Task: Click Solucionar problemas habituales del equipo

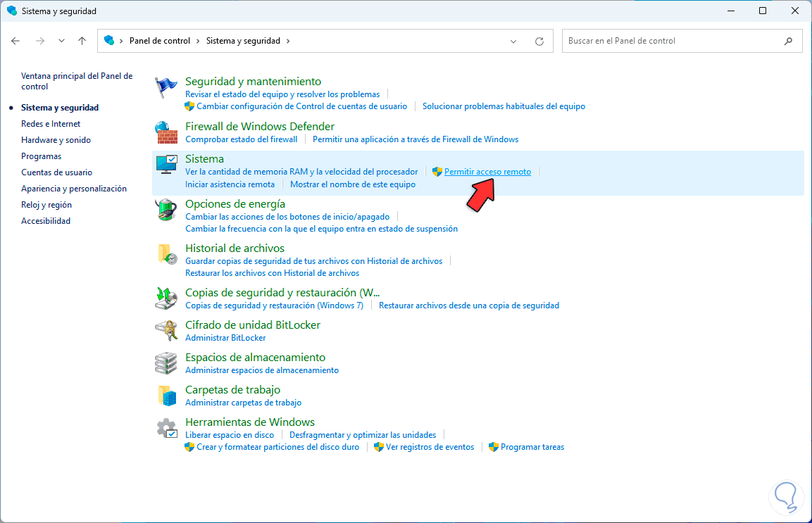Action: (x=504, y=106)
